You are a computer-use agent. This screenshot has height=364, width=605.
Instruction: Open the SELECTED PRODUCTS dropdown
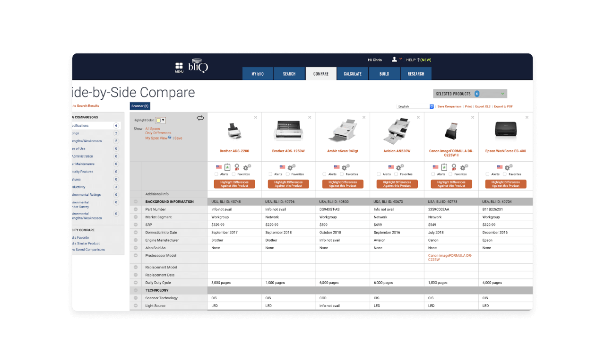[469, 94]
